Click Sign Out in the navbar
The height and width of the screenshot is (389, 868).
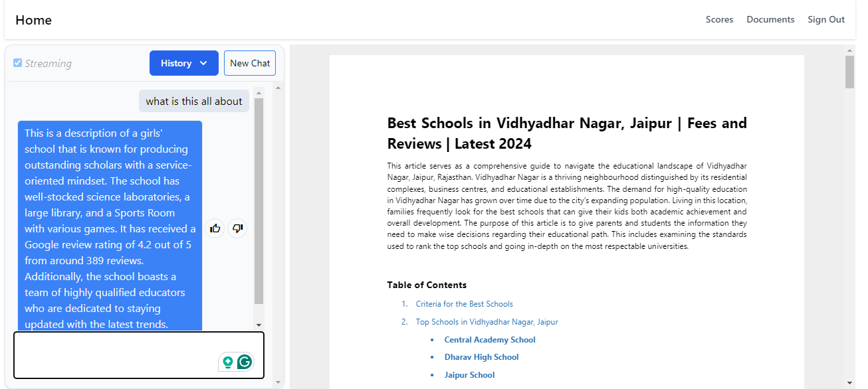click(x=826, y=19)
